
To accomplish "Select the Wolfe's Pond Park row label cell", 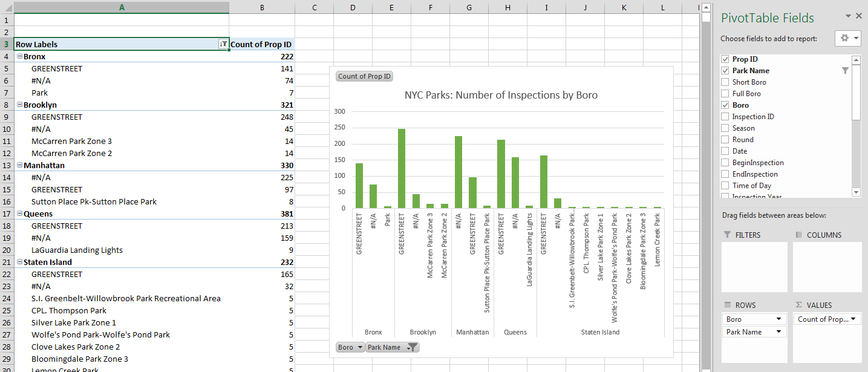I will [122, 334].
